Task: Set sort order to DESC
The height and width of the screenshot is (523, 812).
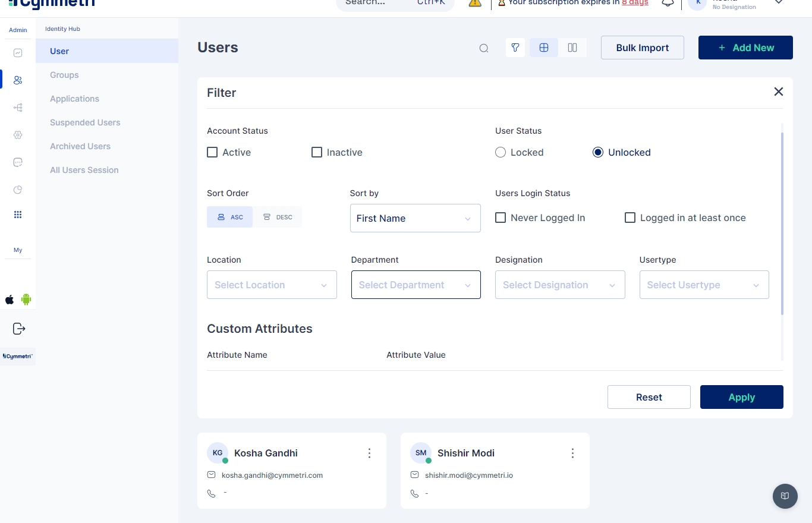Action: point(278,217)
